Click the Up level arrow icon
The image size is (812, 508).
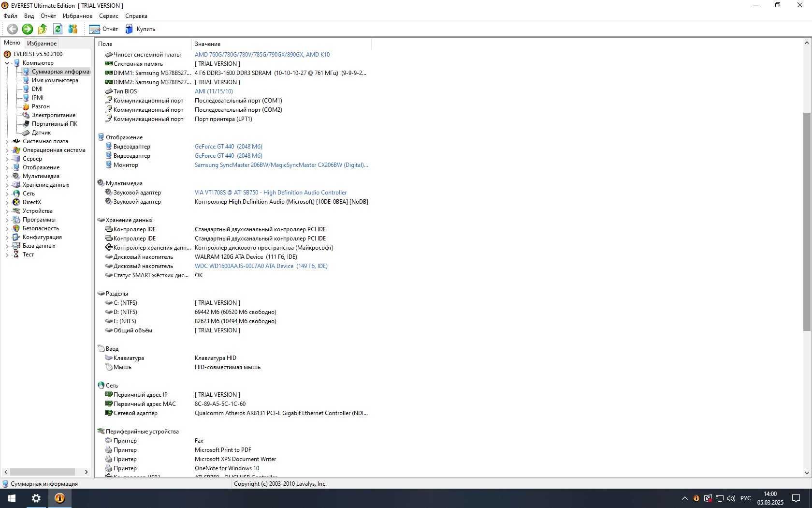point(43,29)
